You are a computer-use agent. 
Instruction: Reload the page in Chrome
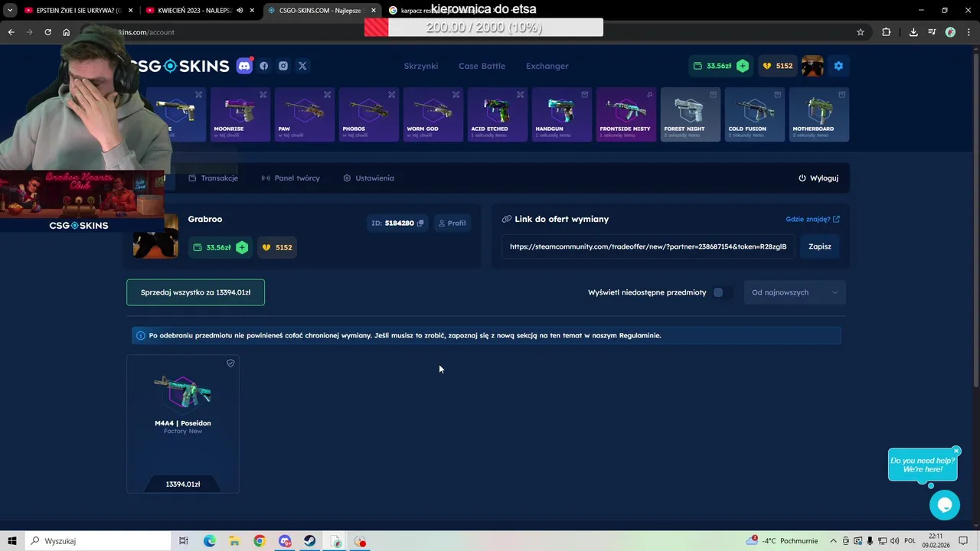pos(47,32)
